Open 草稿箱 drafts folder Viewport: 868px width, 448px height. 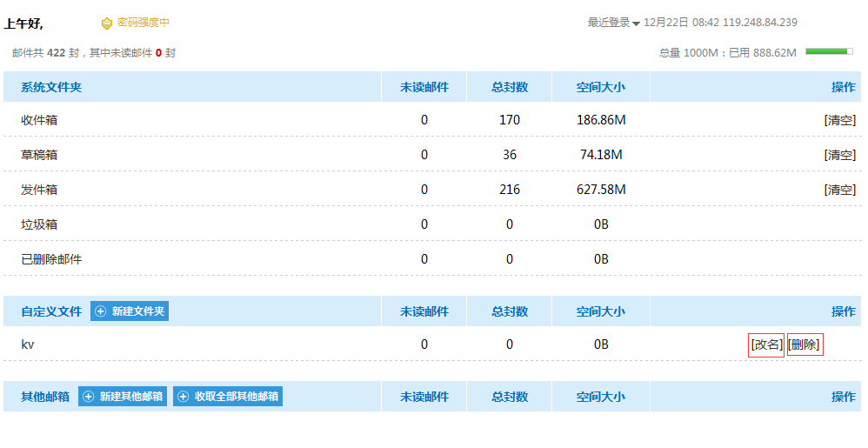click(x=39, y=155)
